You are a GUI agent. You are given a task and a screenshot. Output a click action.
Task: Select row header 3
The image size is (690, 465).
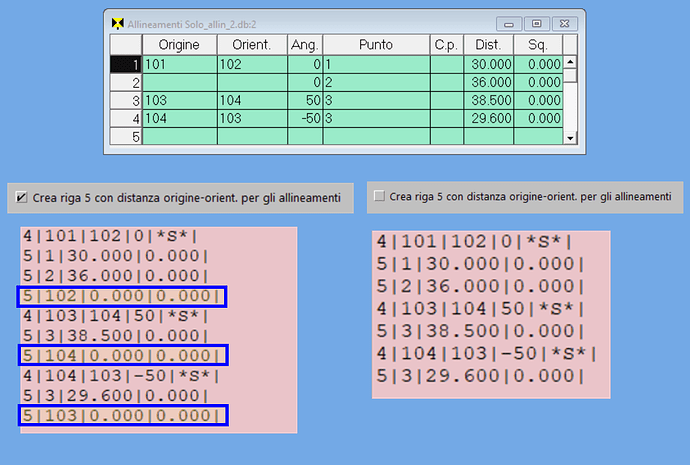pos(126,101)
